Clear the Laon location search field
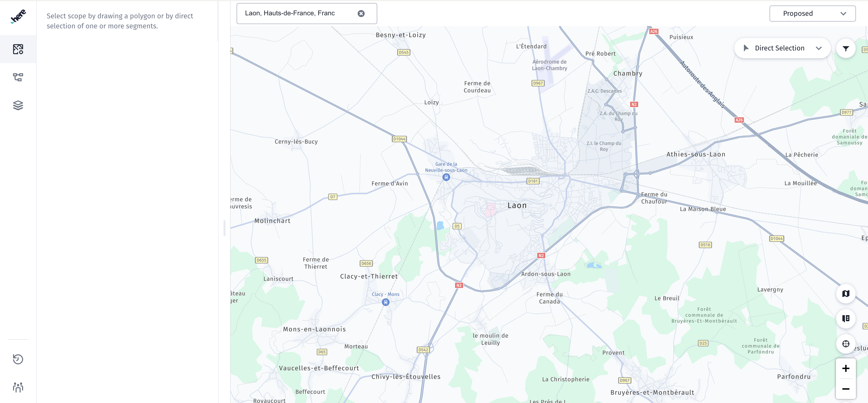868x403 pixels. point(361,14)
